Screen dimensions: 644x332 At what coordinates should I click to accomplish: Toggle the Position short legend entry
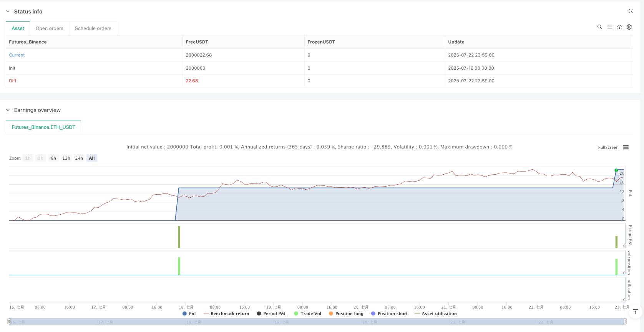click(x=389, y=314)
